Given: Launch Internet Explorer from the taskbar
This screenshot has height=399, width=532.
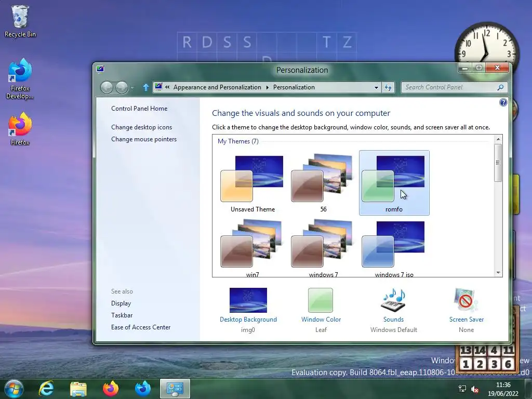Looking at the screenshot, I should tap(46, 389).
